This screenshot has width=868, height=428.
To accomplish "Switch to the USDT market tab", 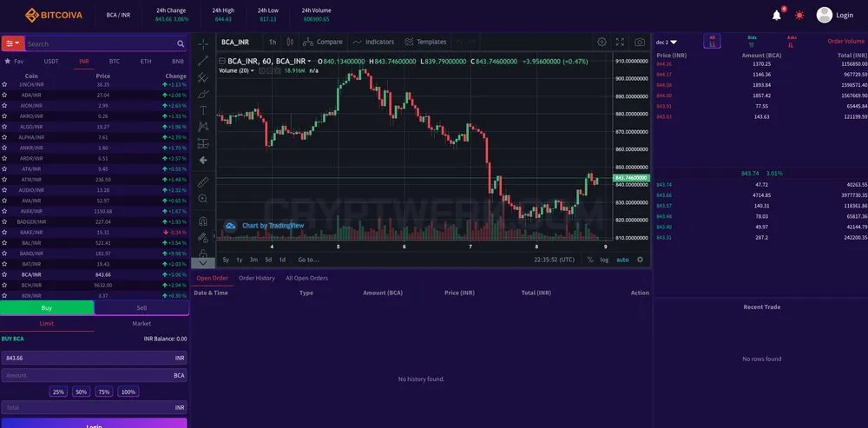I will [51, 62].
